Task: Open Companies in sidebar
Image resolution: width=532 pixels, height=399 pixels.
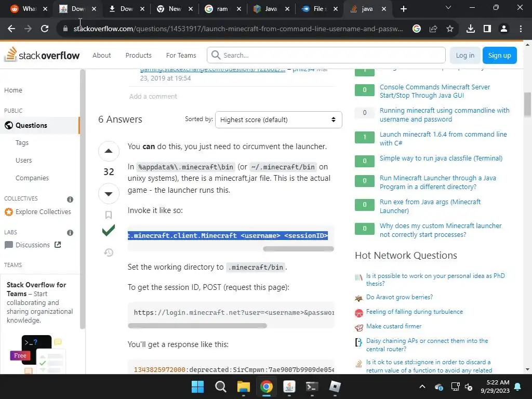Action: coord(32,178)
